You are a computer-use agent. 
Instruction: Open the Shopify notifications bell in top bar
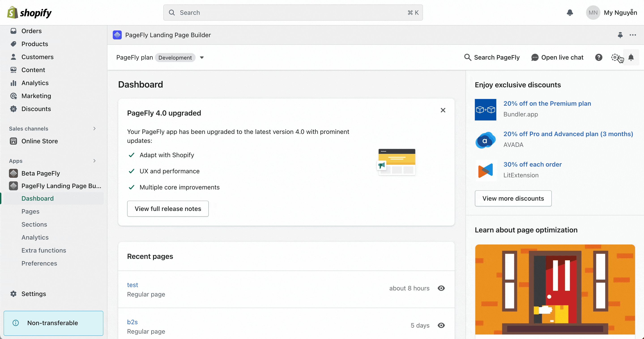[570, 13]
